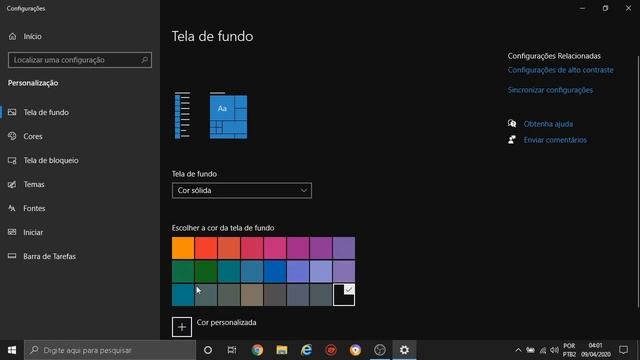Click the Barra de Tarefas icon

point(12,256)
